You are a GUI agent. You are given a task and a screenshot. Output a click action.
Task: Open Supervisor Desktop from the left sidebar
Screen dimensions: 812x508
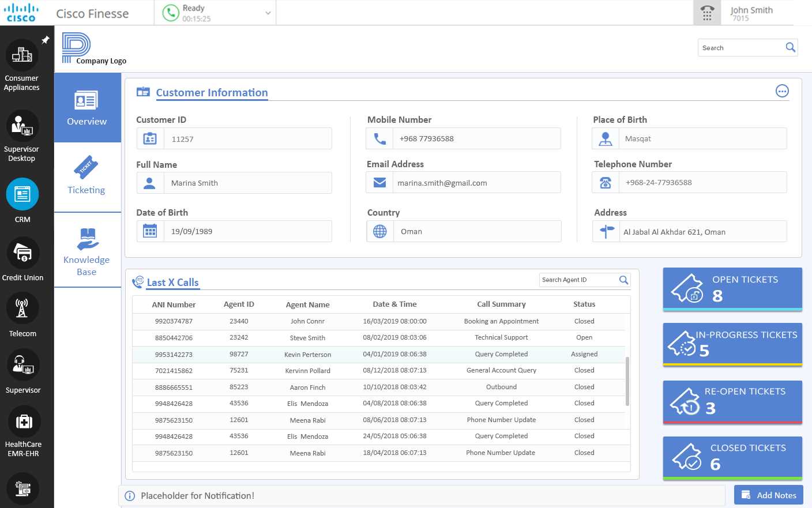point(22,126)
